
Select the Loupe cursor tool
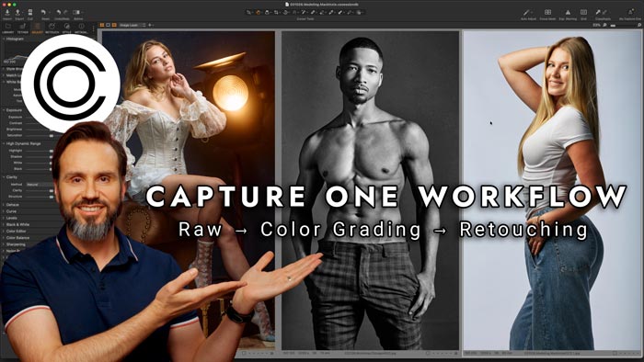pos(267,12)
